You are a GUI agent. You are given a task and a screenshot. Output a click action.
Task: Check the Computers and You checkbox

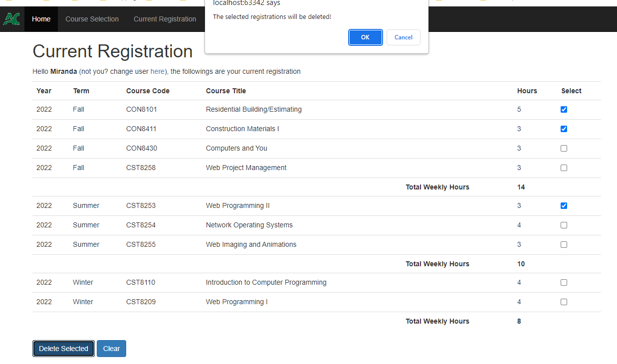click(x=564, y=148)
